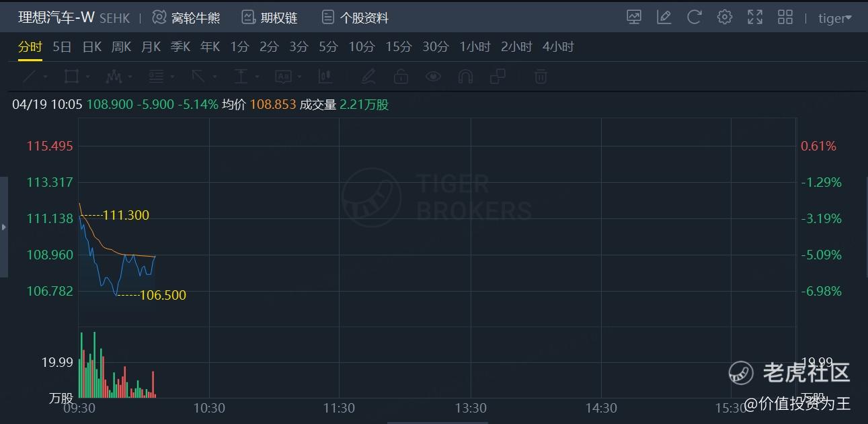Click the trash delete drawings icon
Viewport: 868px width, 424px height.
[541, 77]
